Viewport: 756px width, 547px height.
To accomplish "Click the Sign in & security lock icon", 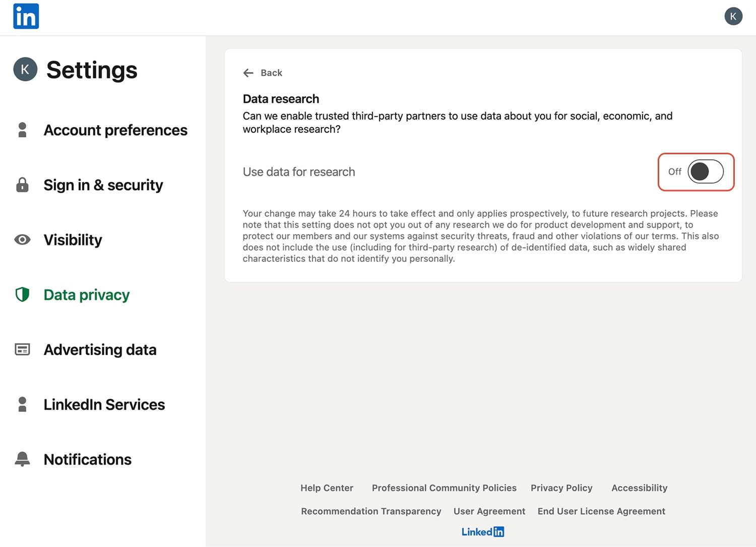I will 22,185.
